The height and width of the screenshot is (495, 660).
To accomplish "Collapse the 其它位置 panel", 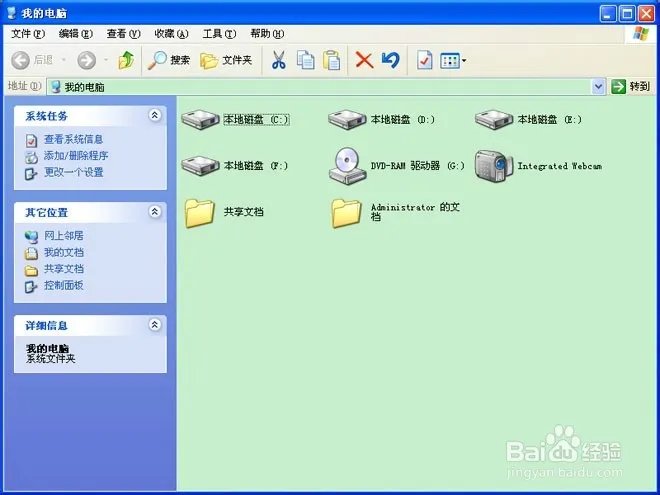I will pos(155,212).
